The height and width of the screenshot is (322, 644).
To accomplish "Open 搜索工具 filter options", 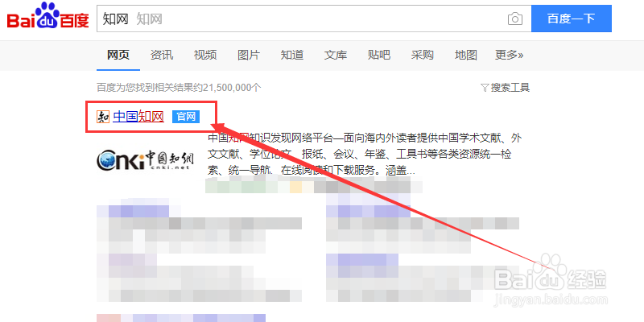I will pyautogui.click(x=510, y=88).
